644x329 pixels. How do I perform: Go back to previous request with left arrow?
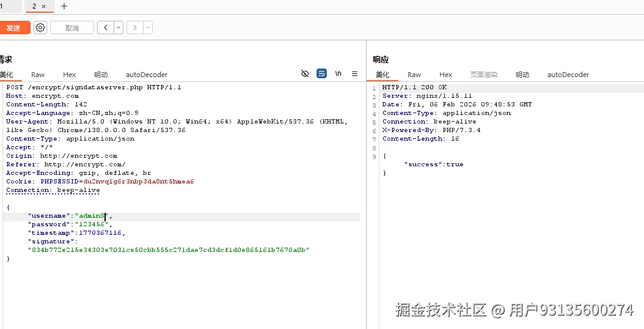(x=106, y=28)
